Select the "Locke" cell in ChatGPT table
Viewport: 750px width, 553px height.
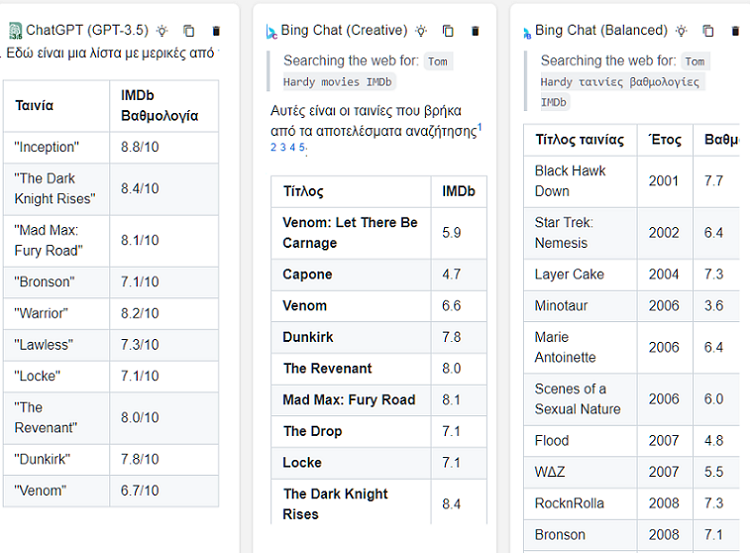pos(56,376)
